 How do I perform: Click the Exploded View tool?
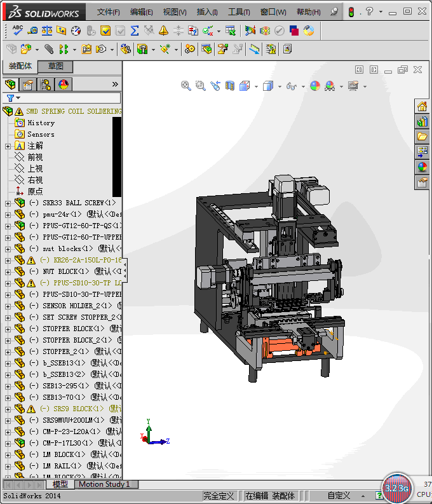[x=222, y=49]
